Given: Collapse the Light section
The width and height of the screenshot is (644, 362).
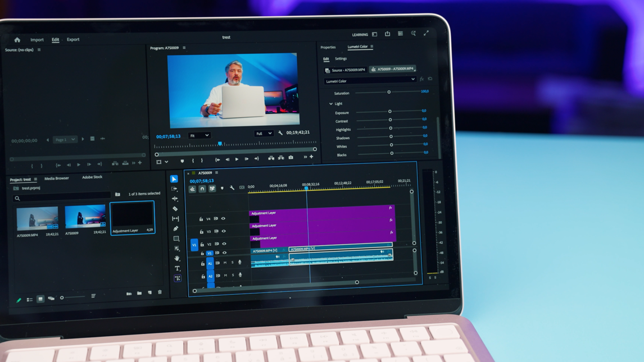Looking at the screenshot, I should point(330,104).
